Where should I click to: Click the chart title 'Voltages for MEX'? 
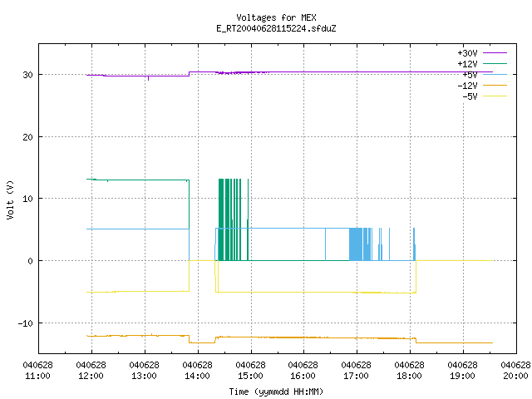276,17
